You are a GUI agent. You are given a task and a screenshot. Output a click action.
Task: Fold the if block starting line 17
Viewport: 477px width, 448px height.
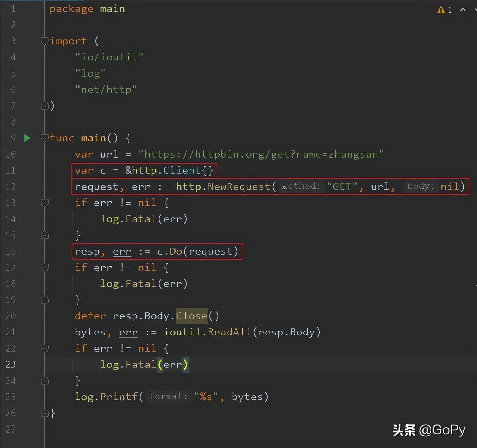(44, 267)
